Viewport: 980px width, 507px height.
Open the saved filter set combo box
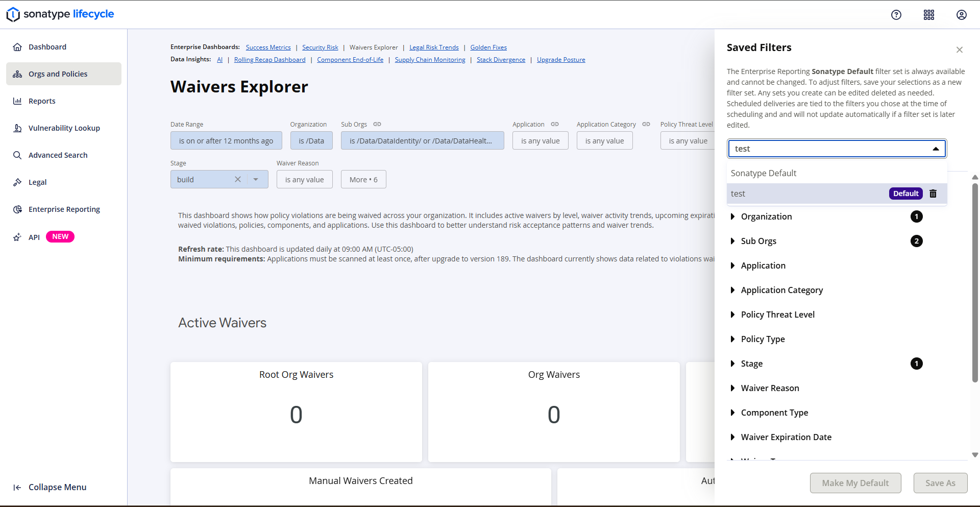point(837,149)
